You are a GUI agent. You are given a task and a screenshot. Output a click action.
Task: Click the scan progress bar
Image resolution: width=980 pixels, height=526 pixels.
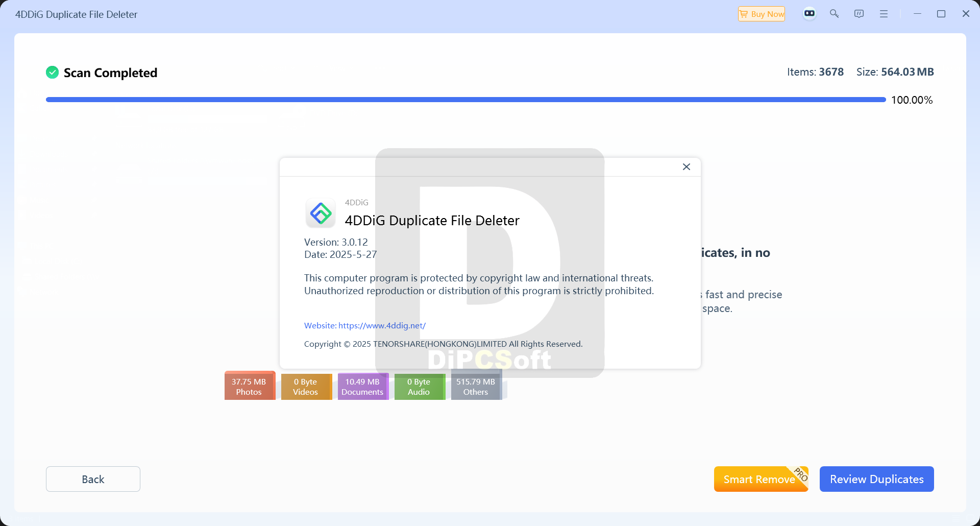(x=466, y=100)
